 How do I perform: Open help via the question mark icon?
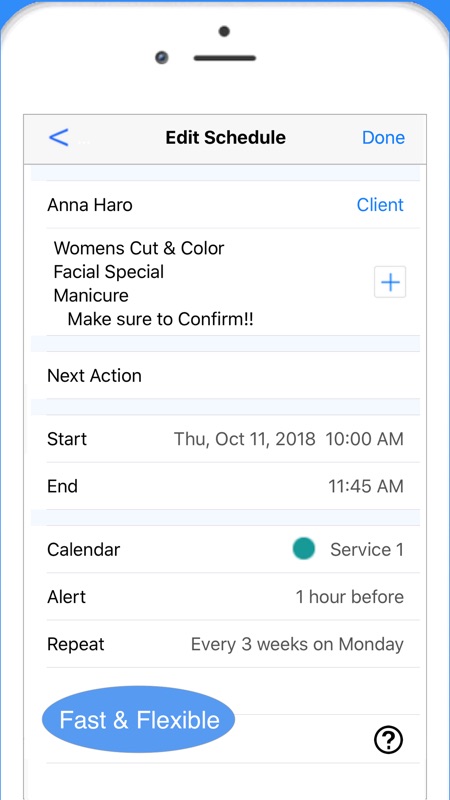pyautogui.click(x=388, y=739)
